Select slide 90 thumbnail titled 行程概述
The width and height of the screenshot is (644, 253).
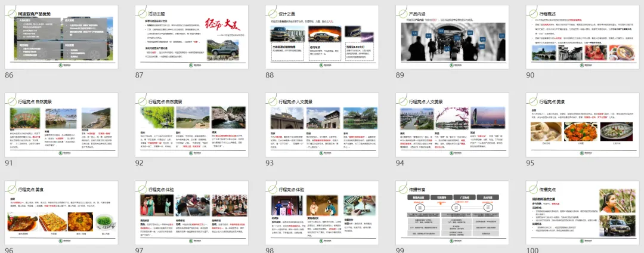click(x=583, y=37)
